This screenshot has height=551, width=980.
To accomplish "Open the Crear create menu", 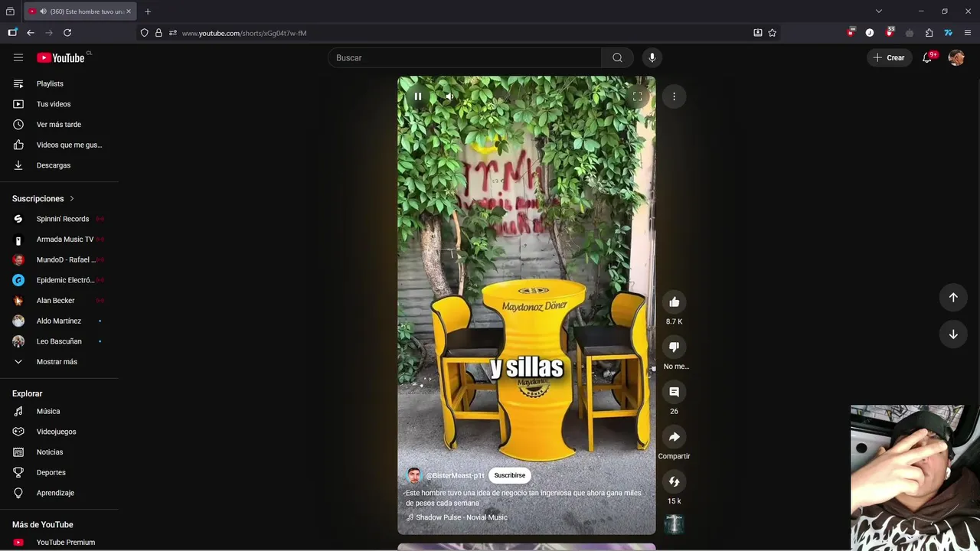I will pos(888,57).
